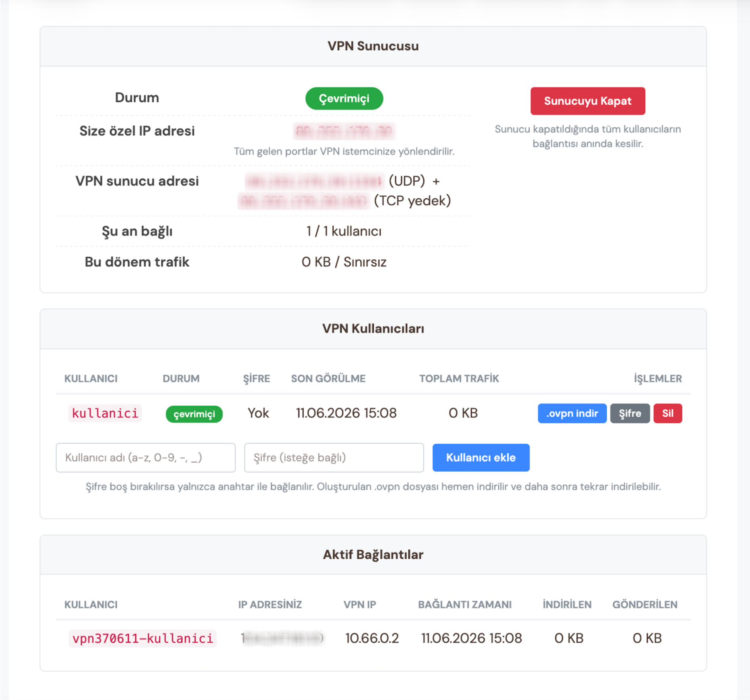750x700 pixels.
Task: Click the IP ADRESİNİZ column header
Action: 270,604
